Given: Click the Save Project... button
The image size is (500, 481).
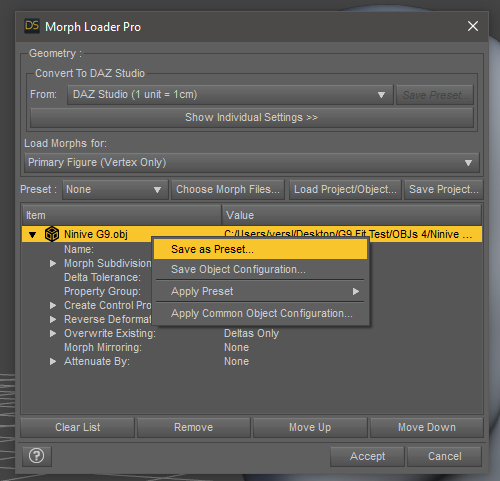Looking at the screenshot, I should (x=444, y=190).
